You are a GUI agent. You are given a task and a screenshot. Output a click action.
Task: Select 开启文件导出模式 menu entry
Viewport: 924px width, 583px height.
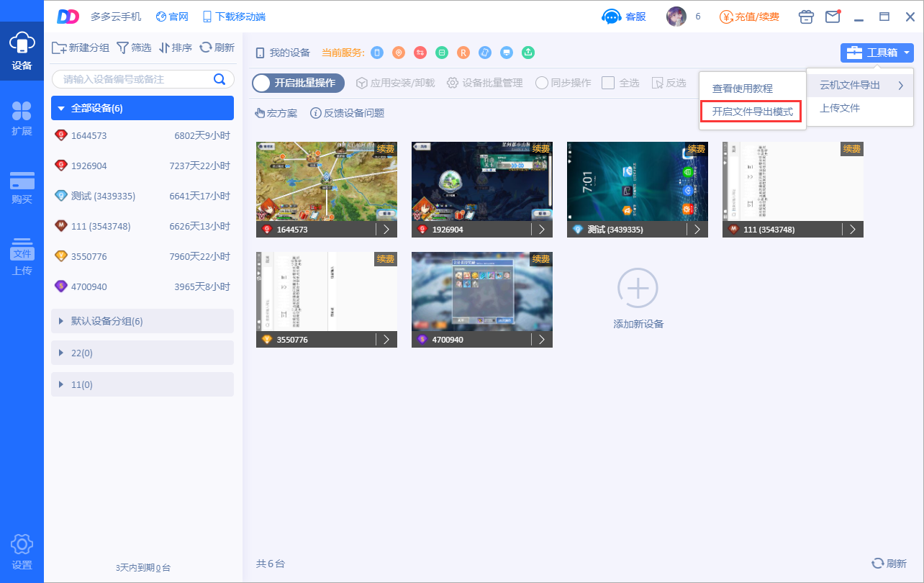(752, 112)
